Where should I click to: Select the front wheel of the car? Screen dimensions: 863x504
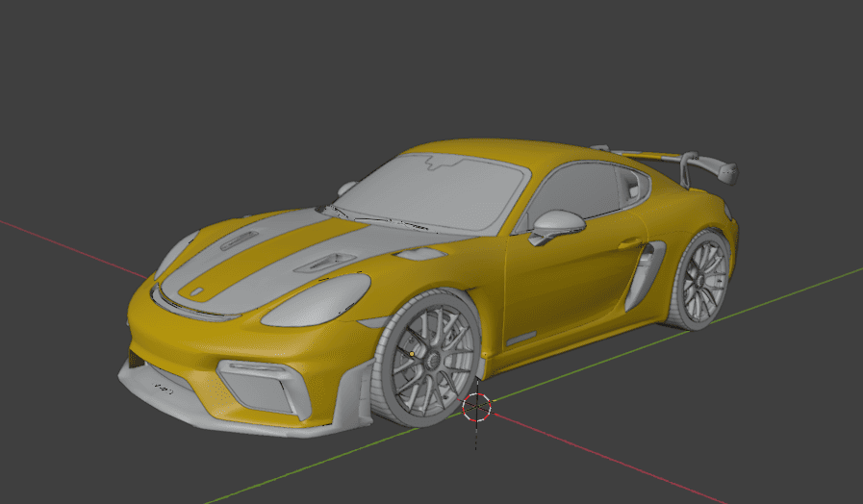(426, 358)
